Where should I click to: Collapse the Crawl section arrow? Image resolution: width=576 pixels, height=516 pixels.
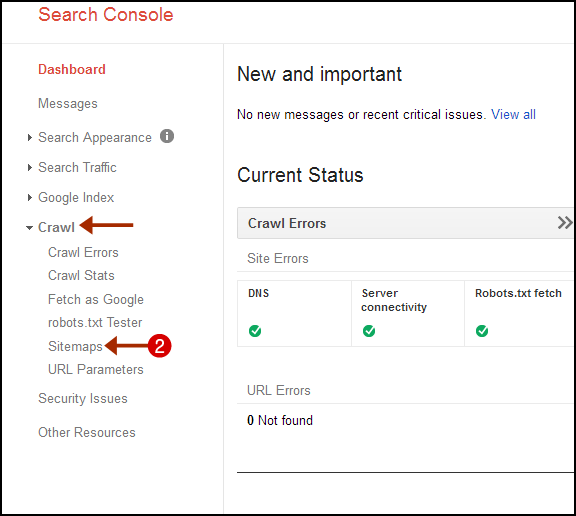[29, 228]
